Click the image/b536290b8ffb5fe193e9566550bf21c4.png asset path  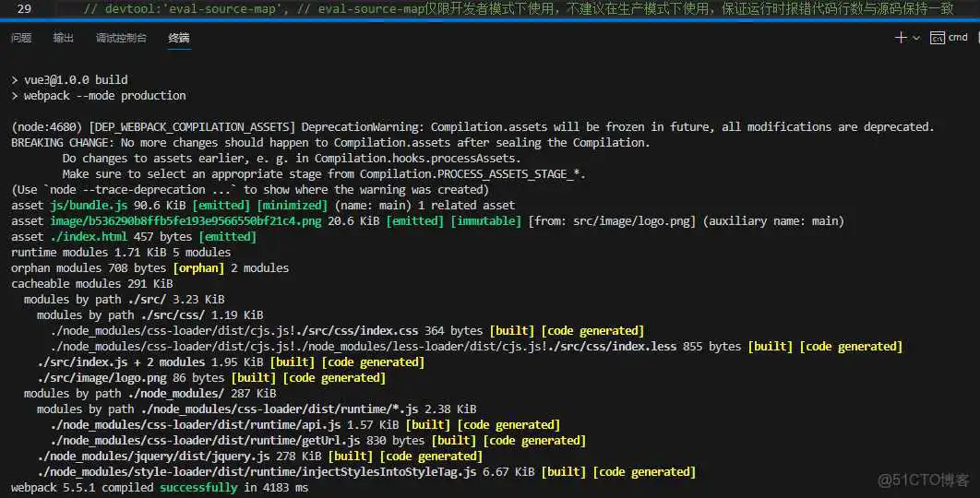click(x=185, y=220)
